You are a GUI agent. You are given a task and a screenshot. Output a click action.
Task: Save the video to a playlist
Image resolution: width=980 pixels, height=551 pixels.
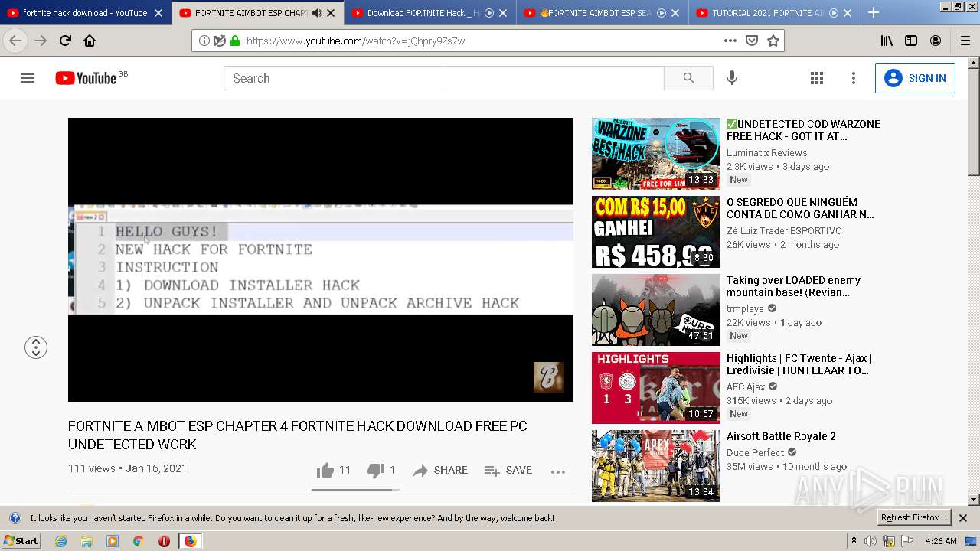point(508,470)
